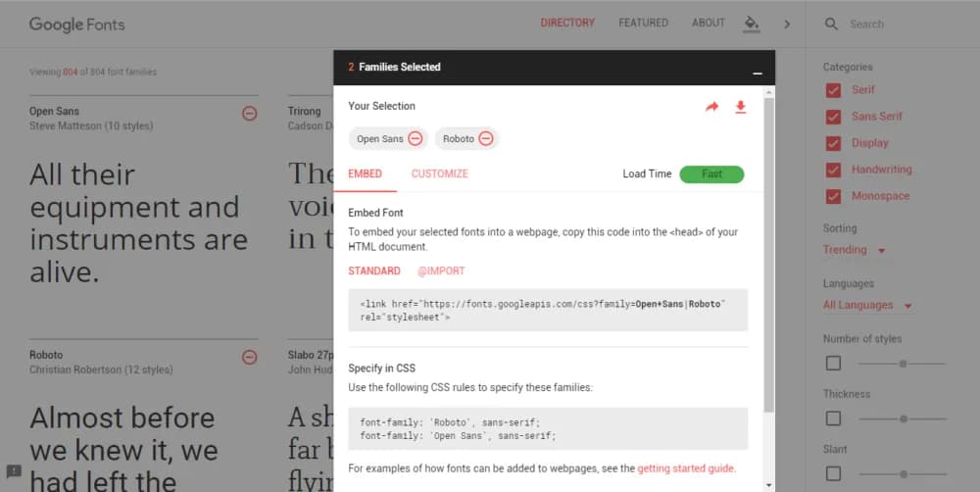Click the Trirong font card title
Viewport: 980px width, 492px height.
[x=305, y=112]
